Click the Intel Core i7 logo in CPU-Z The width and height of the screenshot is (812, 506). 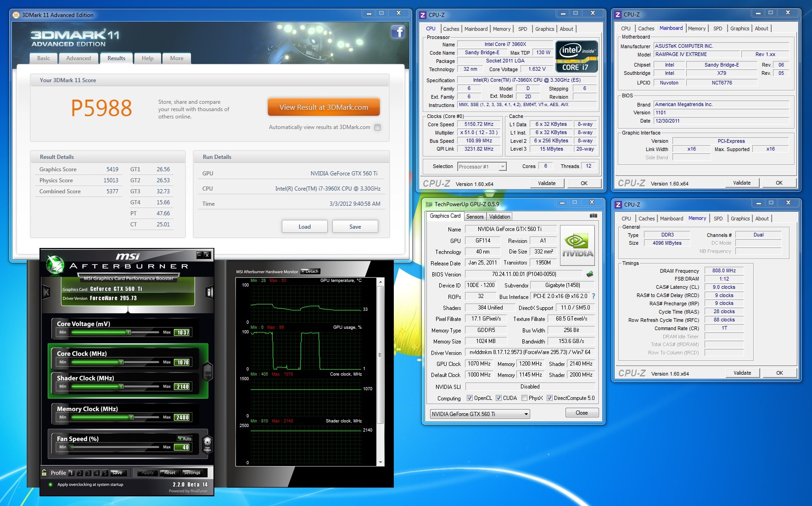tap(577, 56)
